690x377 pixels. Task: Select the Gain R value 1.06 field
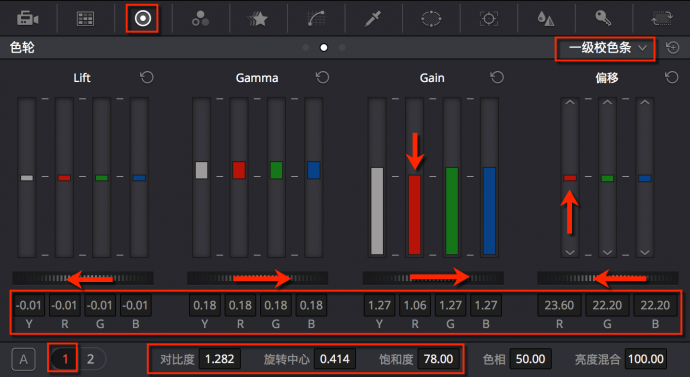415,305
